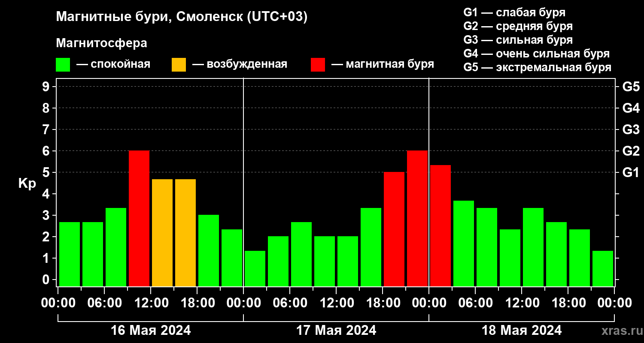The height and width of the screenshot is (343, 644).
Task: Click the '12:00' time label under 18 May
Action: pyautogui.click(x=522, y=303)
